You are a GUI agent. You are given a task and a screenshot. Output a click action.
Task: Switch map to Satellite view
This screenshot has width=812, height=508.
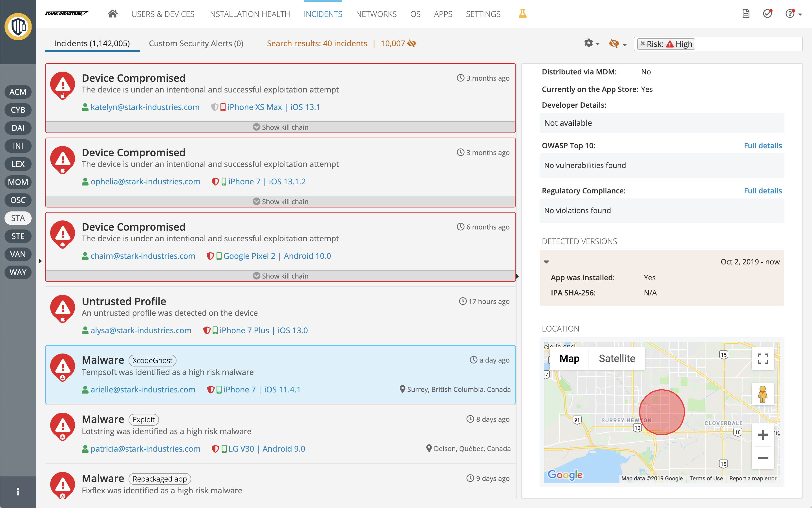tap(617, 359)
